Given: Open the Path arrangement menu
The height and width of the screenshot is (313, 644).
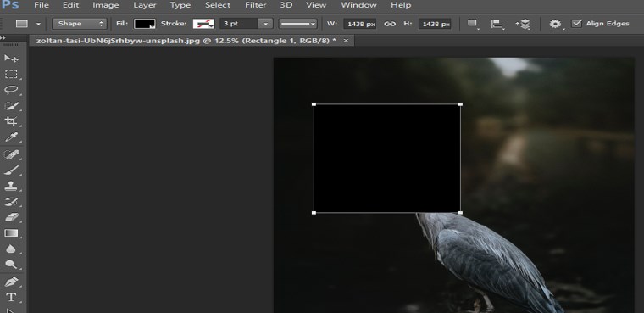Looking at the screenshot, I should click(x=523, y=25).
